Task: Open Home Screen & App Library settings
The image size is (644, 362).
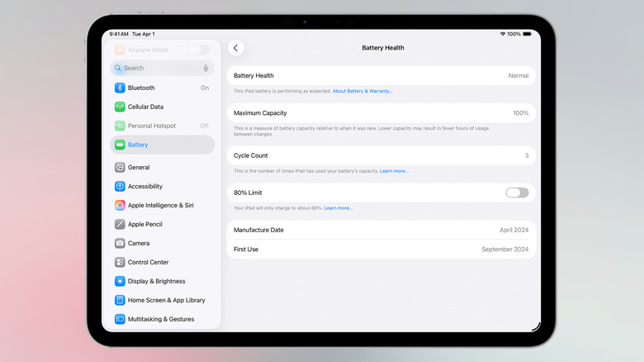Action: [162, 300]
